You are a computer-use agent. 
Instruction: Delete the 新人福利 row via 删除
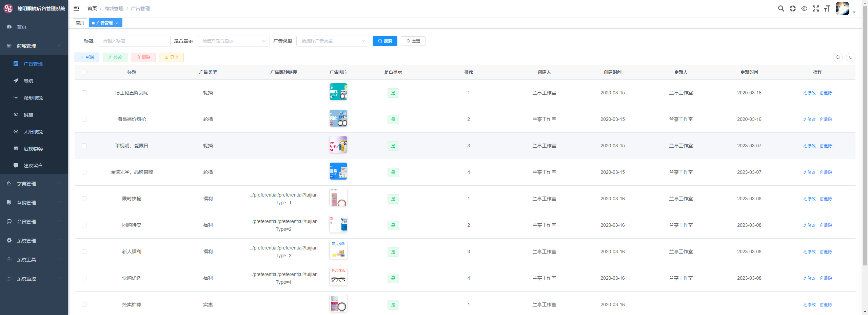(826, 252)
